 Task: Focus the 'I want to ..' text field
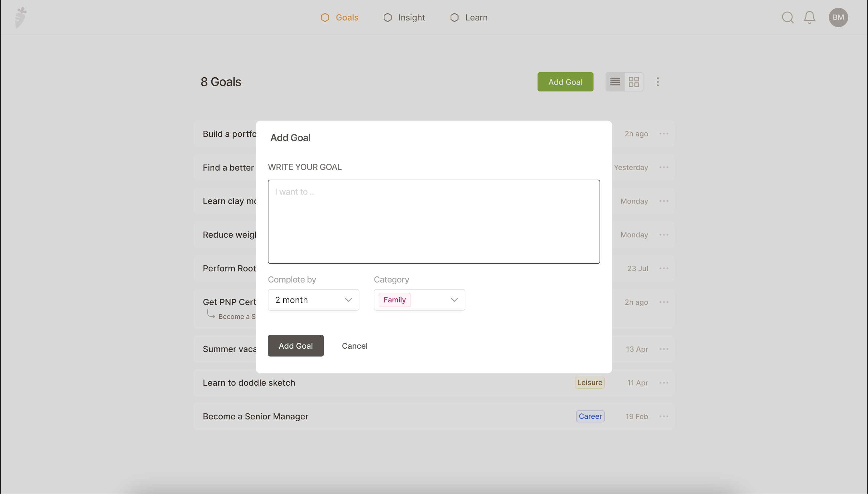434,221
